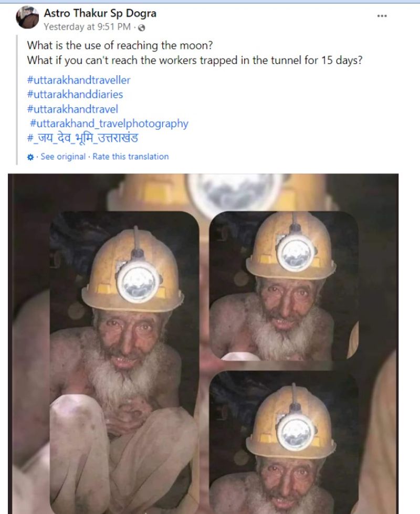Open the large left miner photo panel
The width and height of the screenshot is (420, 514).
pos(124,362)
